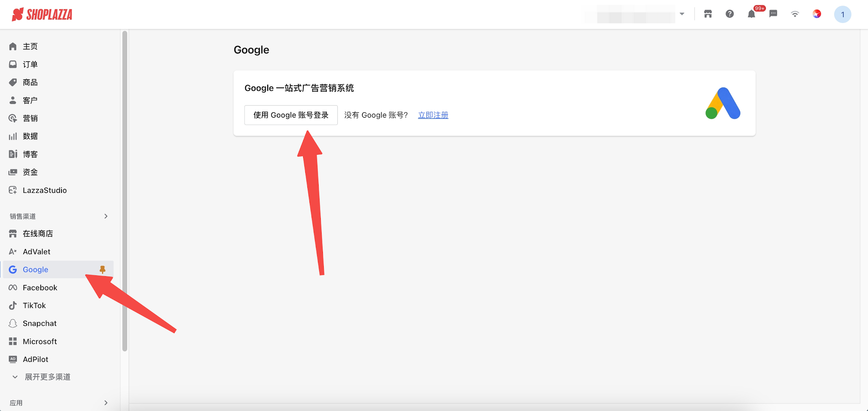Viewport: 868px width, 411px height.
Task: Open the help question mark icon
Action: (729, 14)
